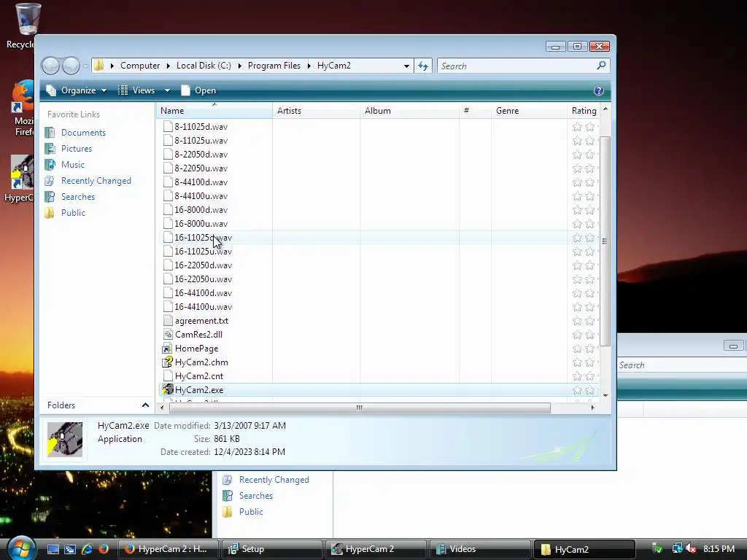Open Searches favorite link
747x560 pixels.
tap(77, 197)
